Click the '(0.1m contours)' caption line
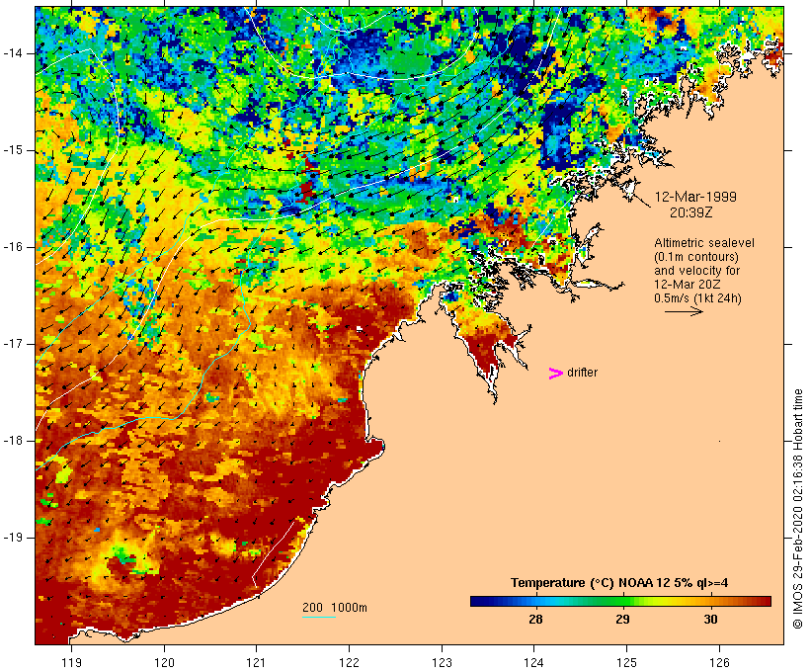 [696, 257]
